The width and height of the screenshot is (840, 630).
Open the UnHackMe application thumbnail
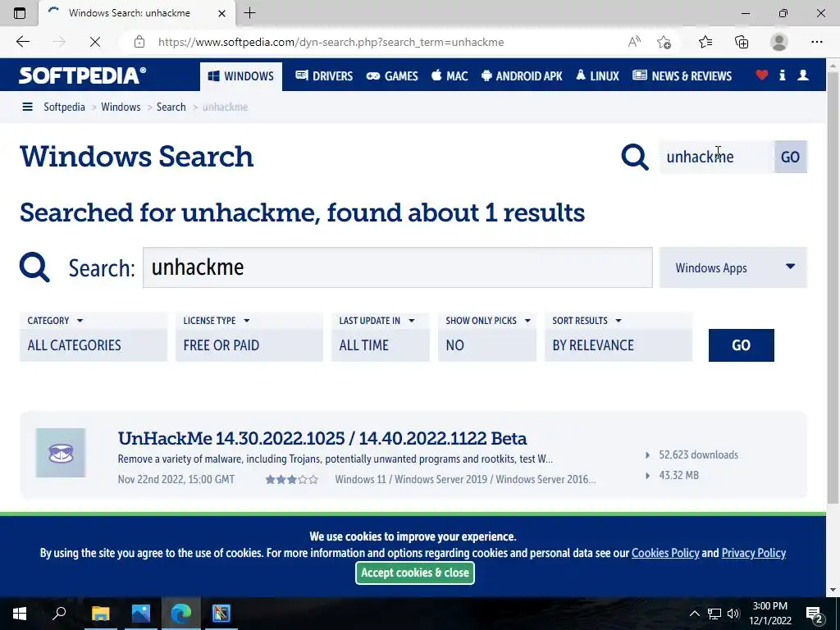(x=61, y=453)
